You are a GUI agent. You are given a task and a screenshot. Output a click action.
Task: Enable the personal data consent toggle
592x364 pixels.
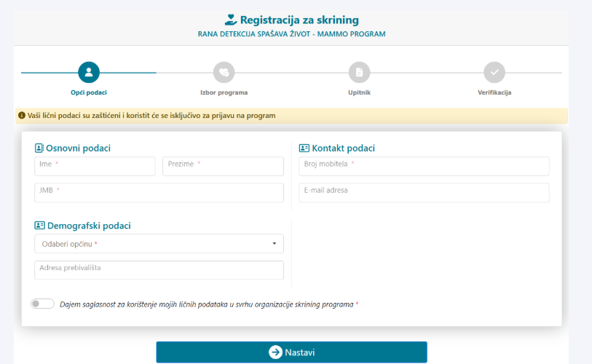tap(42, 304)
